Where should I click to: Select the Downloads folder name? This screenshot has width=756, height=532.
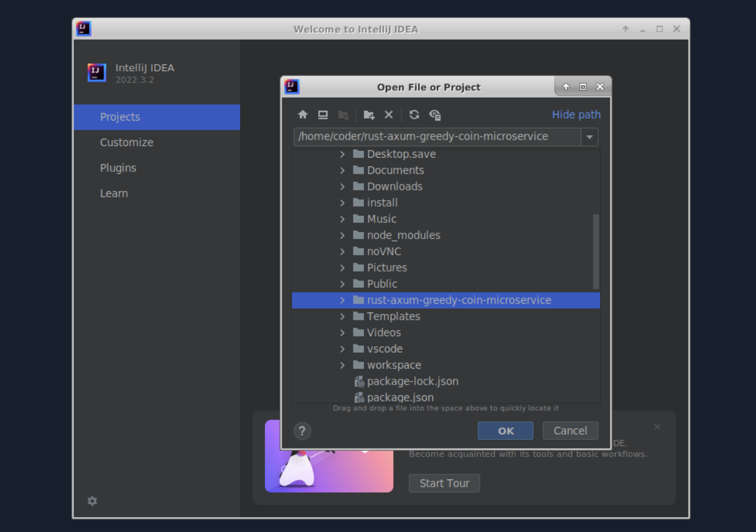click(395, 186)
